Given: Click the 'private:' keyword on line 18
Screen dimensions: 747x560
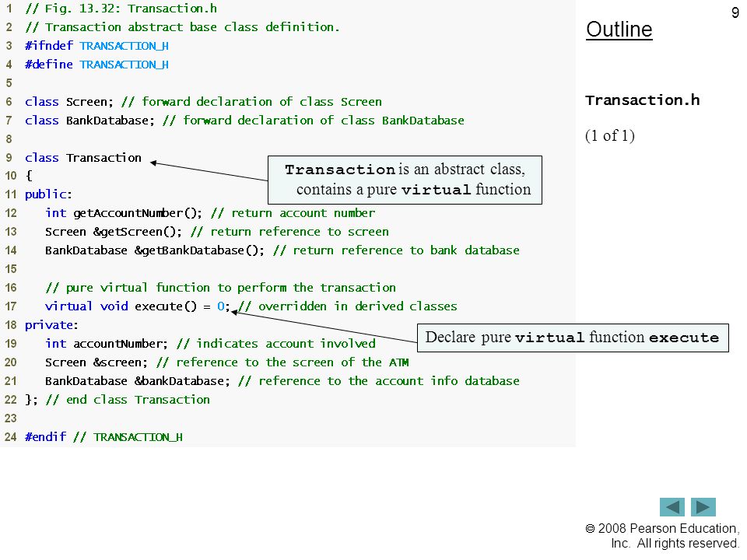Looking at the screenshot, I should tap(51, 325).
